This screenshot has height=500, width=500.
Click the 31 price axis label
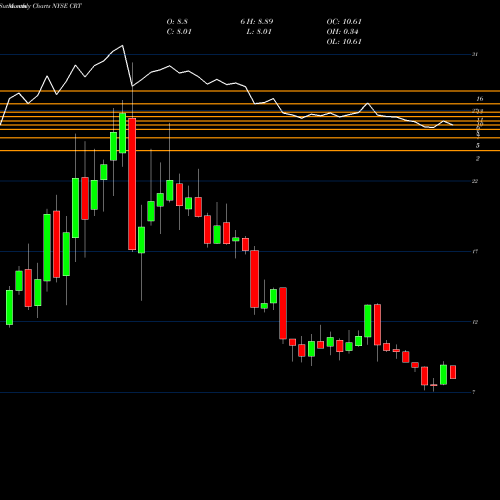tap(475, 54)
